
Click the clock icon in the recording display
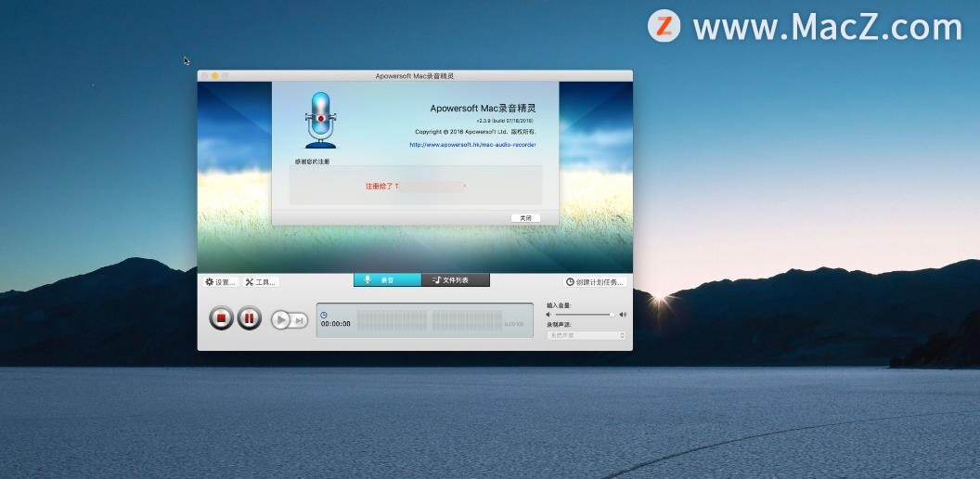tap(323, 316)
